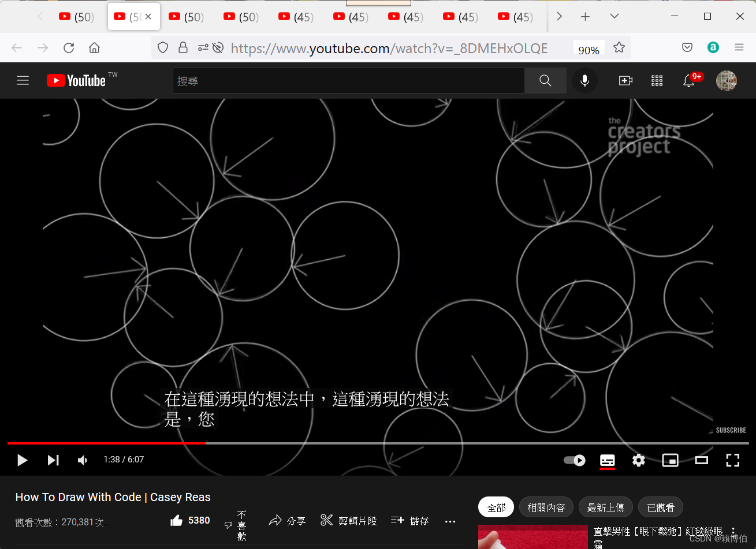The height and width of the screenshot is (549, 756).
Task: Select the 最新上傳 filter chip
Action: [605, 507]
